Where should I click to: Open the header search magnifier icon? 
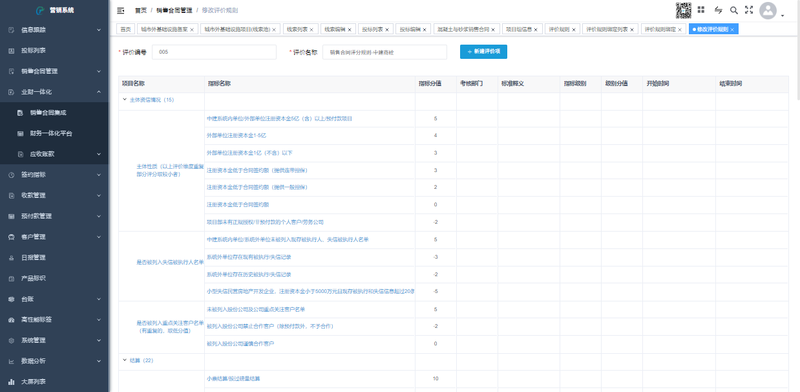[x=734, y=10]
